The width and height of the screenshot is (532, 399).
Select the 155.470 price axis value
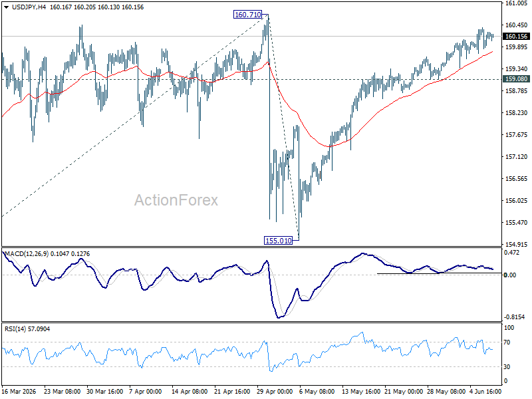click(x=517, y=223)
